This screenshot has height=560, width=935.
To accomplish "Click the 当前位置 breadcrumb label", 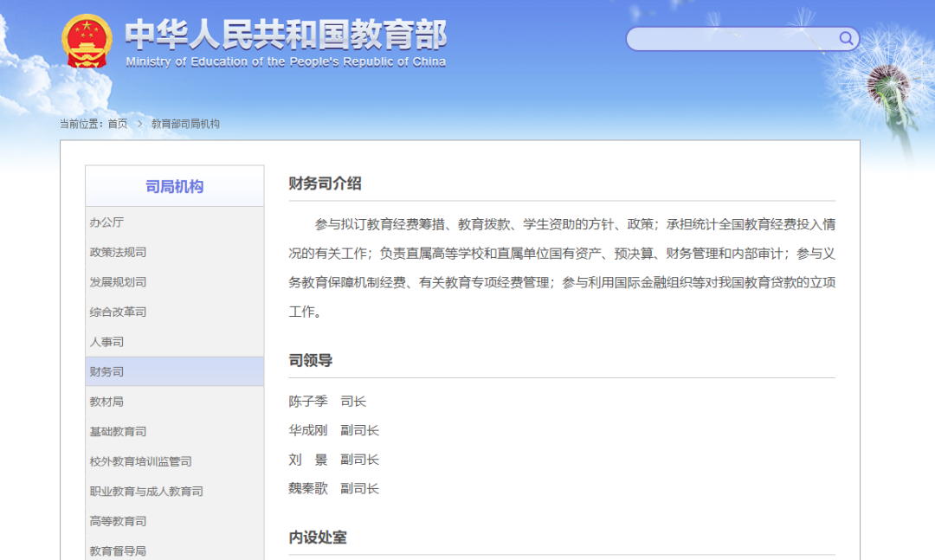I will (81, 124).
